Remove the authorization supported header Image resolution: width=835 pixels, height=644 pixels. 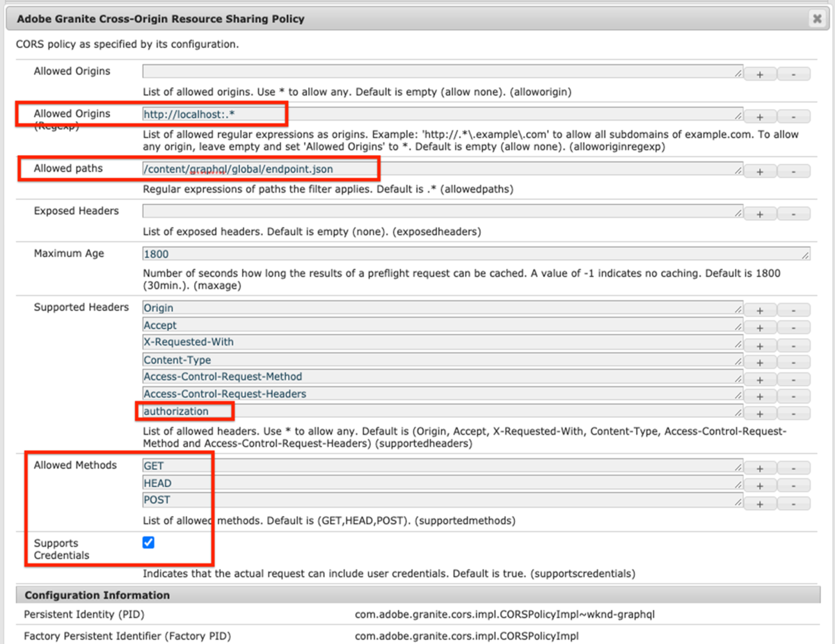[x=794, y=413]
